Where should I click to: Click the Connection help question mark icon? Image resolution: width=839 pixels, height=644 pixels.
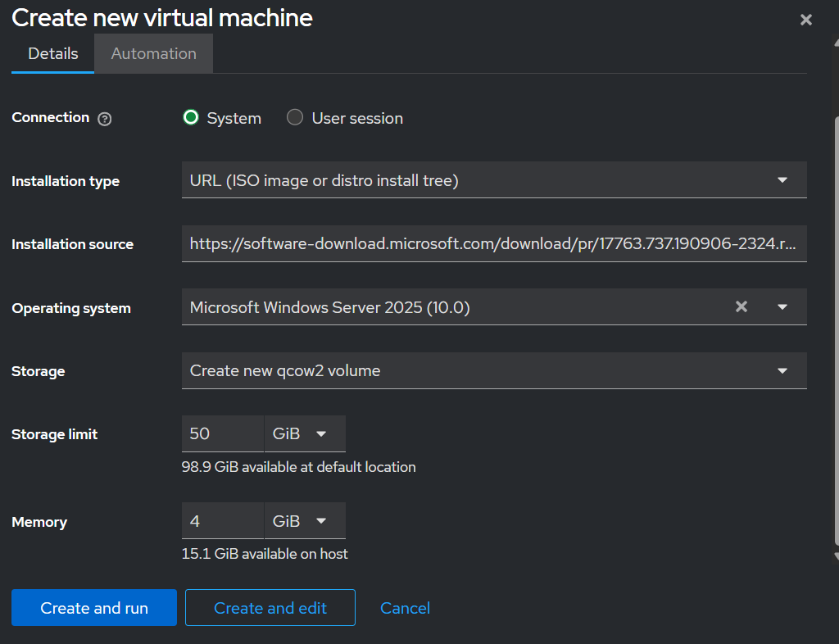coord(104,119)
